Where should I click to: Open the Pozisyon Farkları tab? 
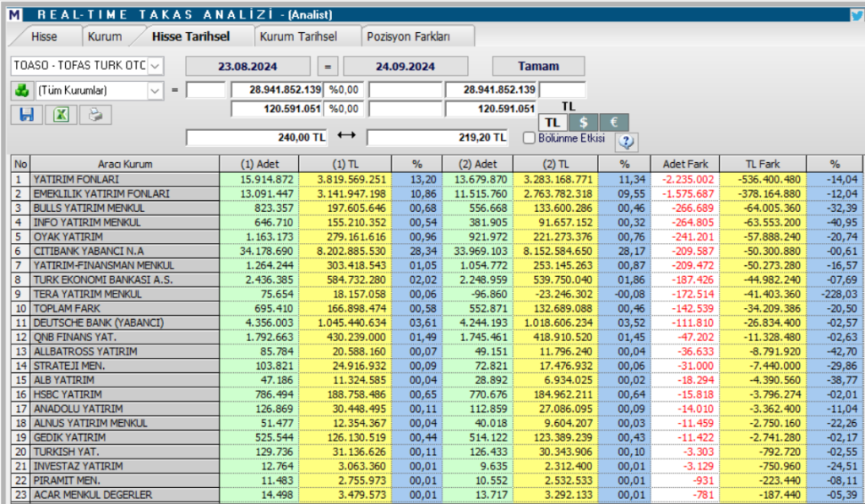[x=408, y=37]
